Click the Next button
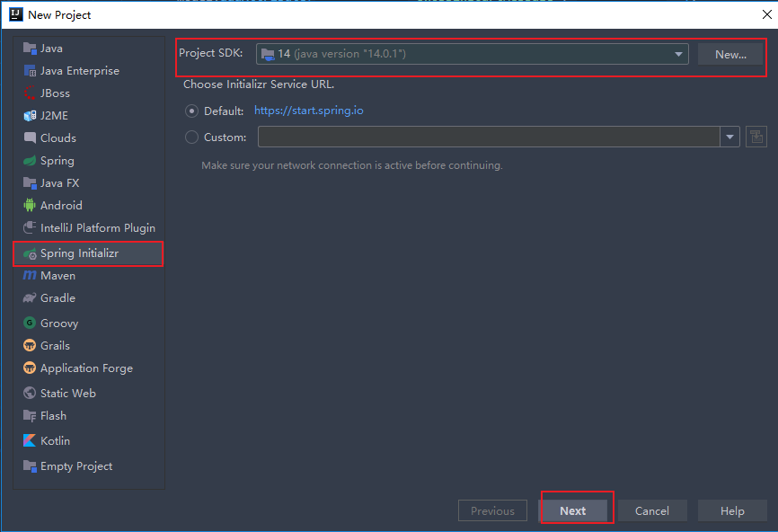The image size is (778, 532). click(x=573, y=510)
